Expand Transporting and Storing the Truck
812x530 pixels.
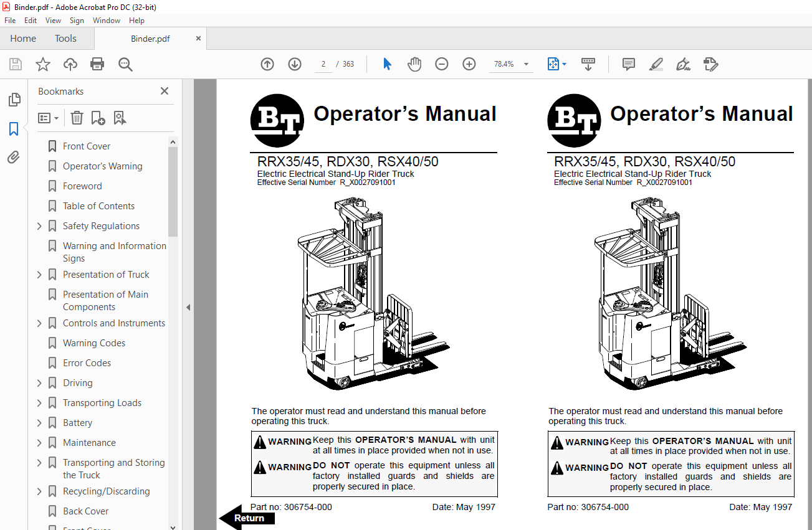(40, 463)
